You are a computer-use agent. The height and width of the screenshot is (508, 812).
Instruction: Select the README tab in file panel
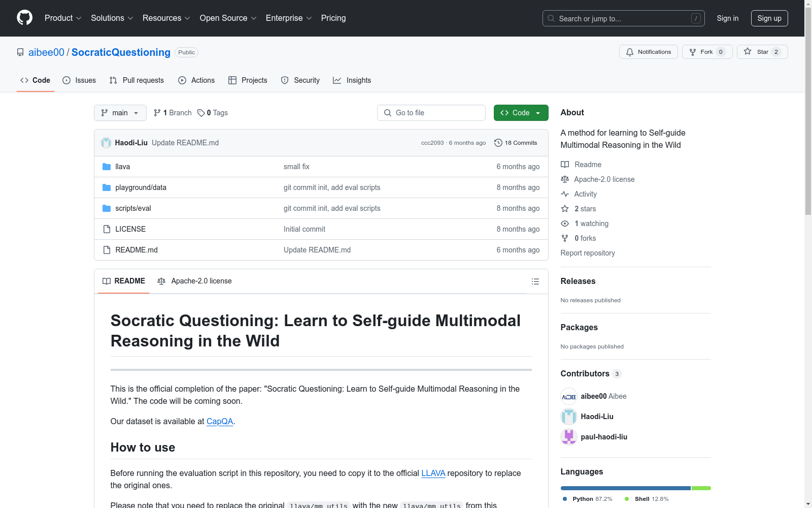[x=124, y=281]
